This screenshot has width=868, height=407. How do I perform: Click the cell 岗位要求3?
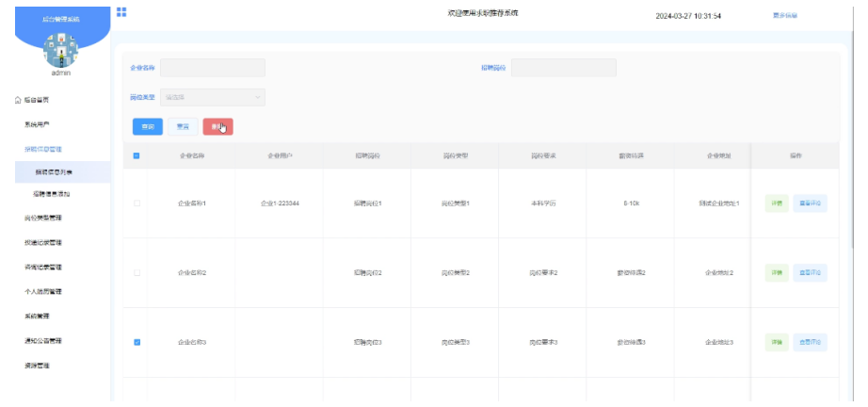pos(543,343)
